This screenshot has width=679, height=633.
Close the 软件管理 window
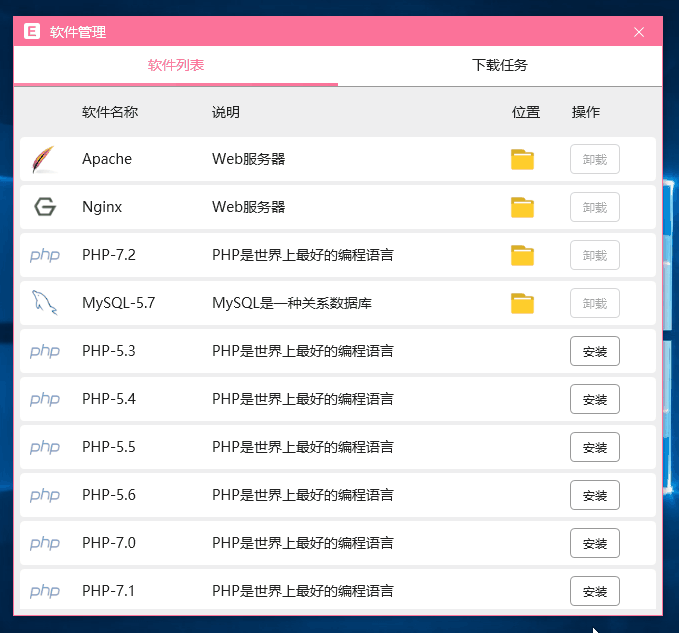[x=639, y=32]
